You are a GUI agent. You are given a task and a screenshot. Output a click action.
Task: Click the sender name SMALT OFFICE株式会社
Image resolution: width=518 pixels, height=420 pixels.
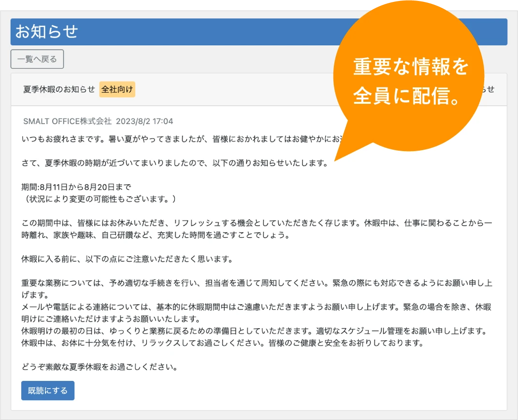click(67, 121)
